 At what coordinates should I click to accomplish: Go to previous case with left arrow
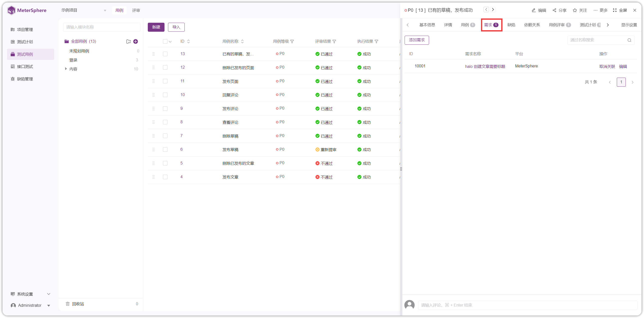point(486,9)
